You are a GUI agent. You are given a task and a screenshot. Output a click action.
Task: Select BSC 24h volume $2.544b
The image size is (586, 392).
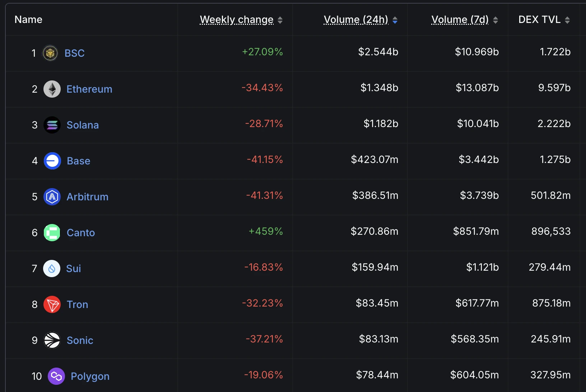378,52
